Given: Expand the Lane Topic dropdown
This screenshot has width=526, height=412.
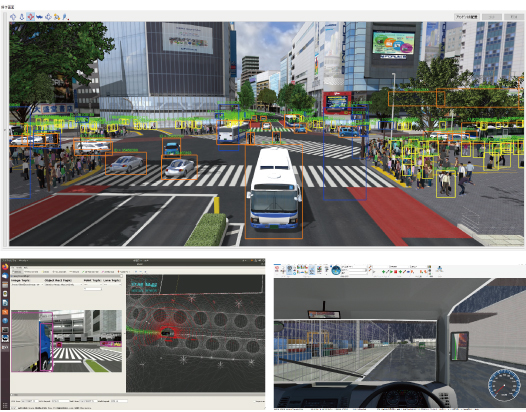Looking at the screenshot, I should pyautogui.click(x=112, y=284).
